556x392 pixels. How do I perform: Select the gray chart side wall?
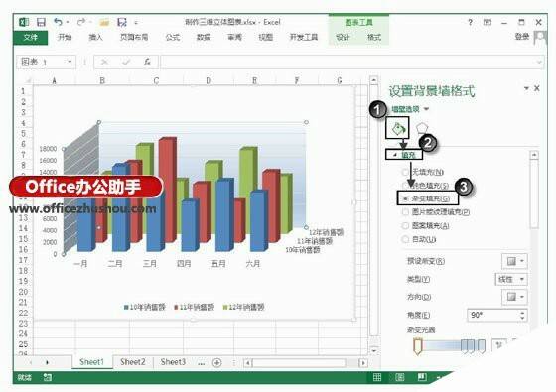[x=80, y=188]
